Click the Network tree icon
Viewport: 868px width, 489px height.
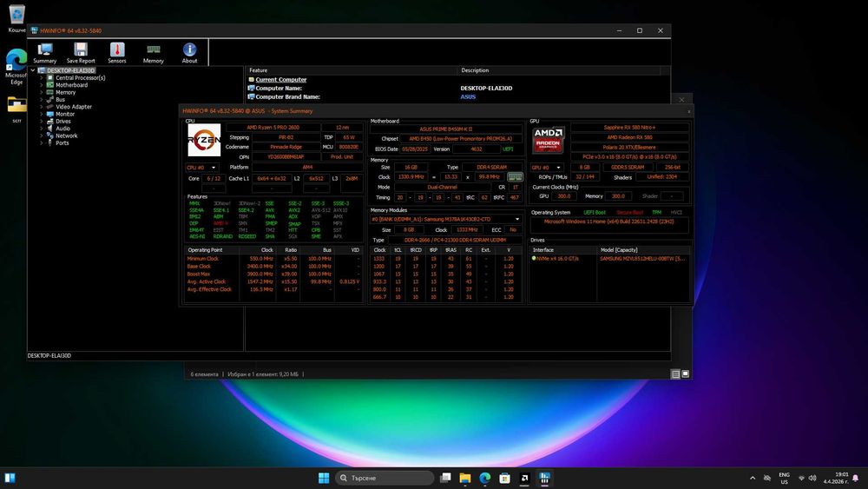[x=49, y=135]
